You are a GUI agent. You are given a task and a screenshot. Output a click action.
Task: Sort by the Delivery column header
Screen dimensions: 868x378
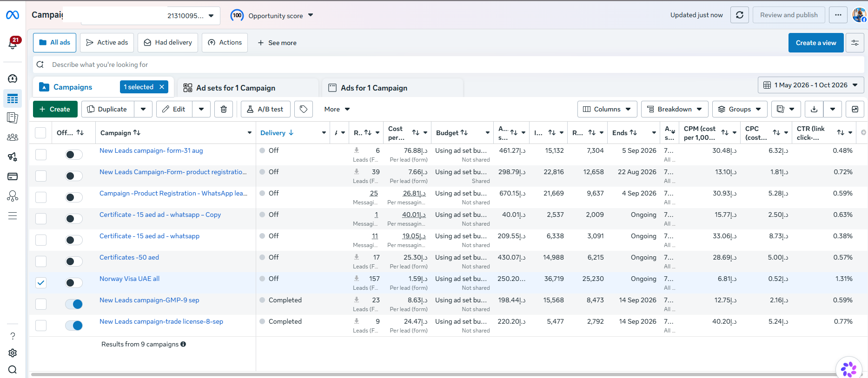coord(277,133)
